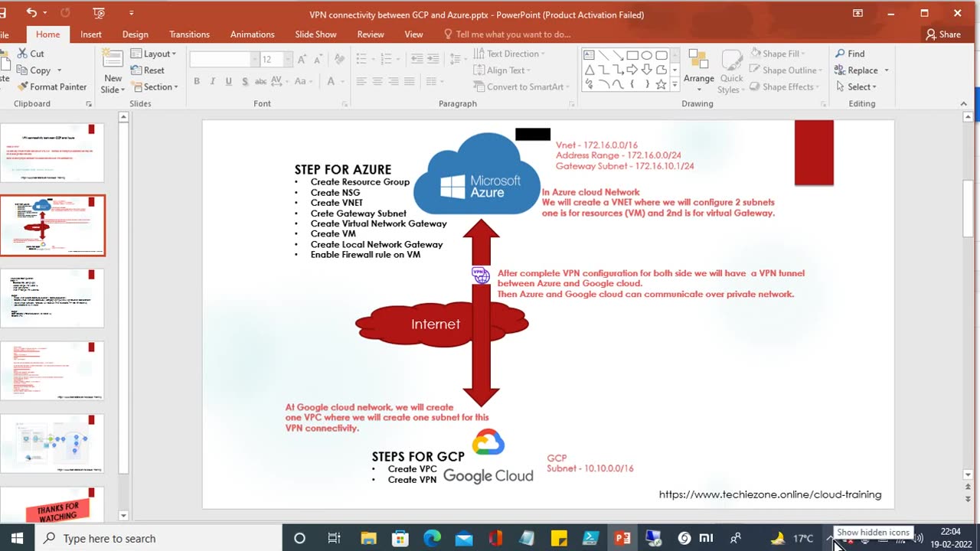Image resolution: width=980 pixels, height=551 pixels.
Task: Choose the Isosceles Triangle shape
Action: 590,70
